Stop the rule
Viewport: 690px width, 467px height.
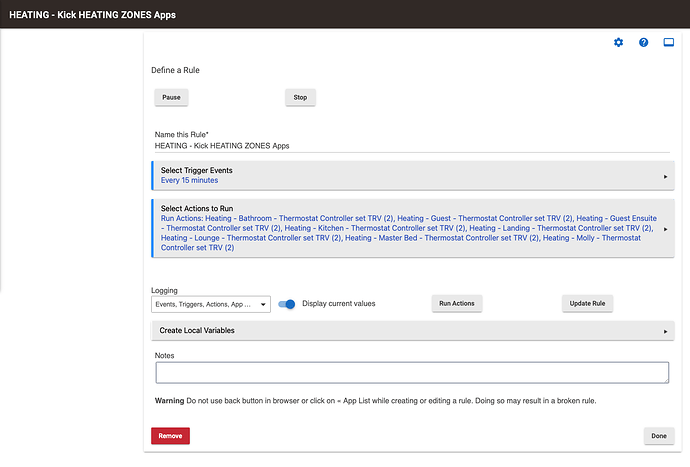(x=300, y=97)
